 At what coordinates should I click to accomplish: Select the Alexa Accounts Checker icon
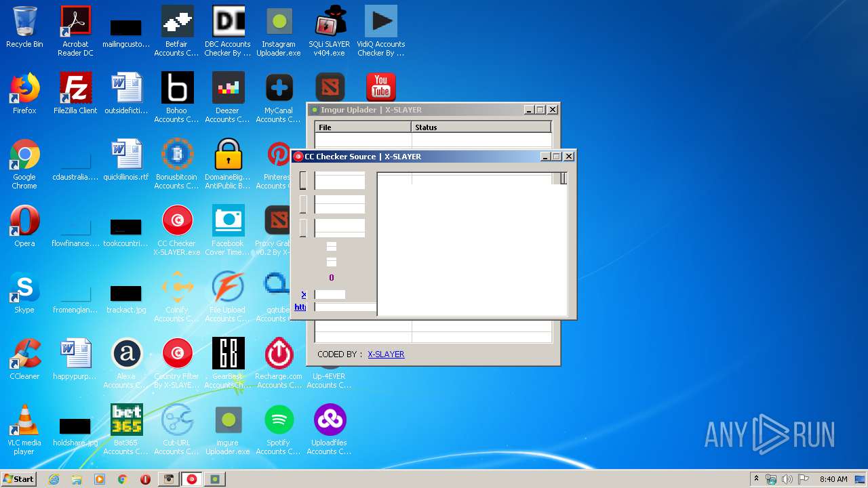[x=126, y=363]
